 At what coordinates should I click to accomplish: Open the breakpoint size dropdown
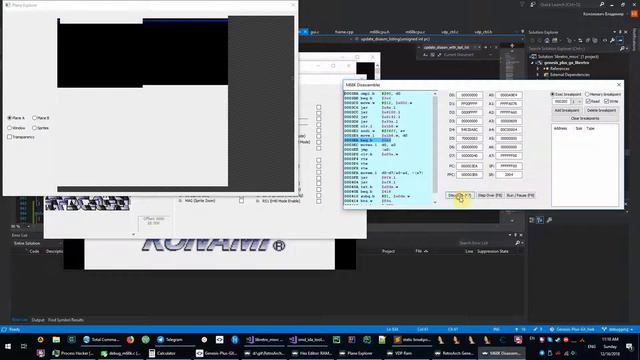click(577, 101)
